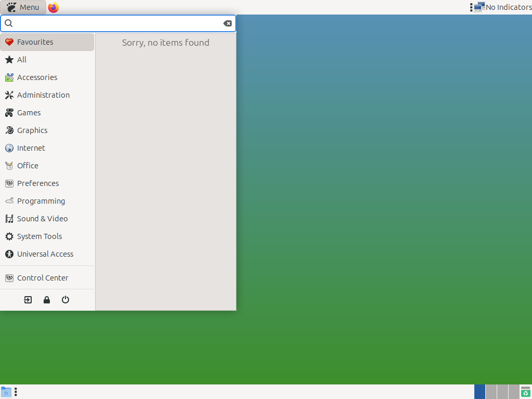Click the network indicator icon
Viewport: 532px width, 399px height.
click(x=477, y=7)
